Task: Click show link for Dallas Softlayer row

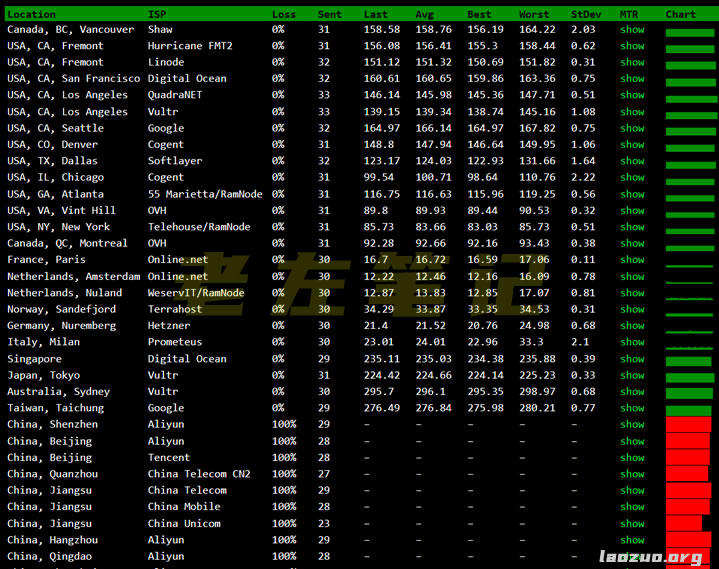Action: tap(632, 161)
